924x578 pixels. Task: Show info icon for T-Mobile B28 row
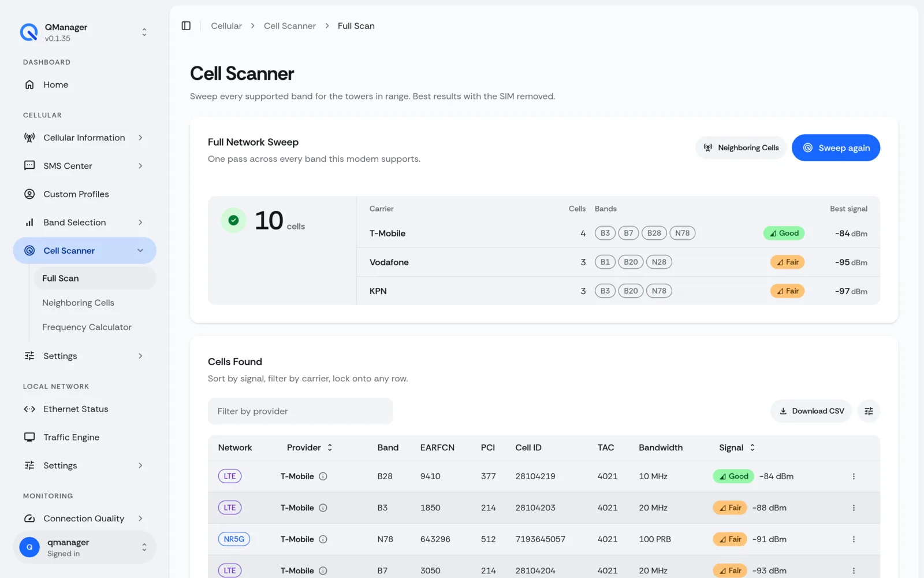[x=323, y=477]
